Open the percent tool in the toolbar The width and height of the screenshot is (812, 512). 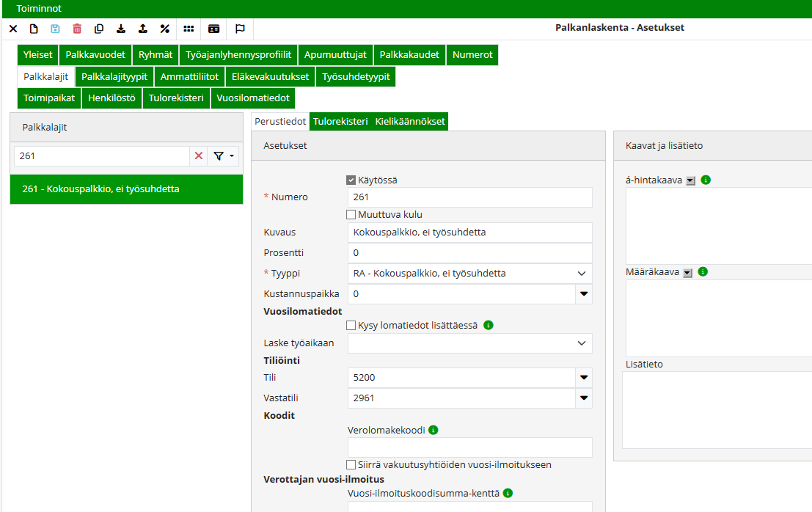pos(164,28)
